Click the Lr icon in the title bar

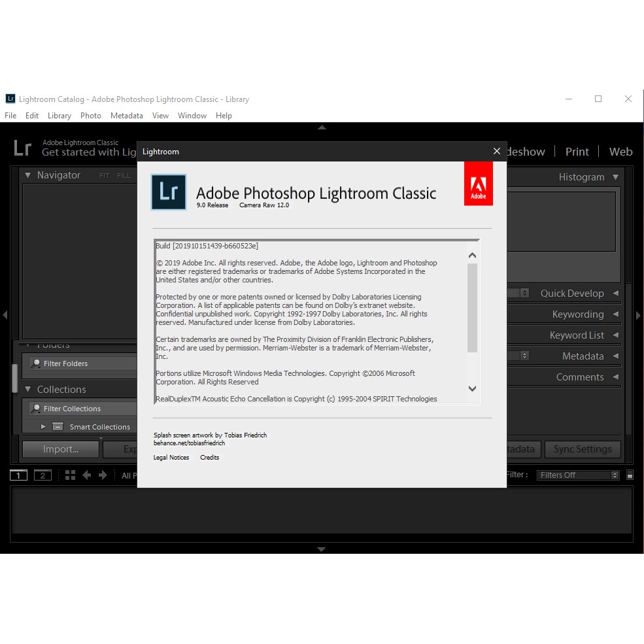[x=10, y=99]
